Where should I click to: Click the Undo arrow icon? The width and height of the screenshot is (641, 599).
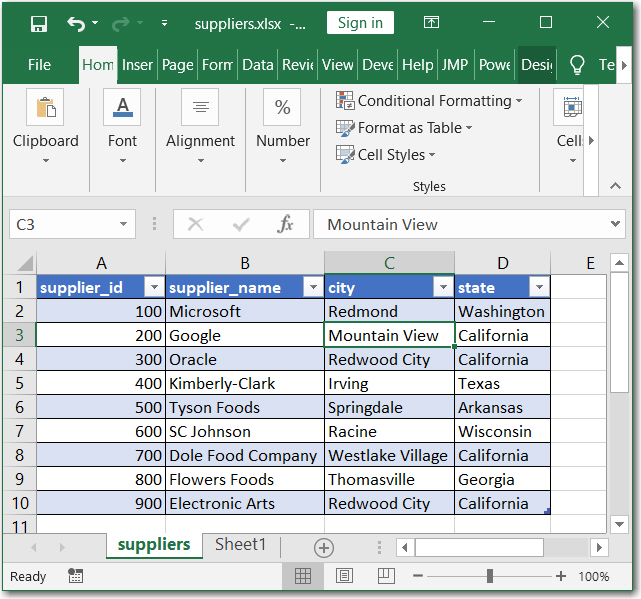76,23
